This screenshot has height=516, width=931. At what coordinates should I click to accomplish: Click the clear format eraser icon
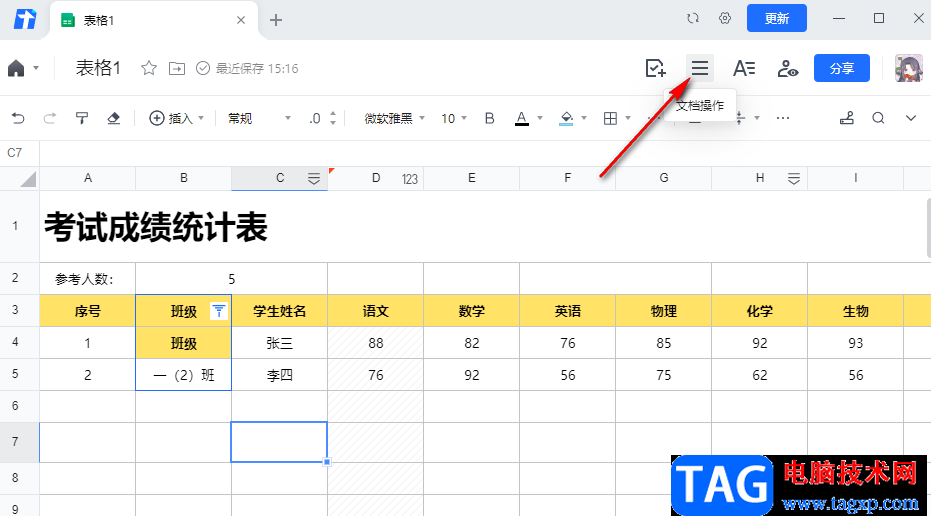(113, 118)
